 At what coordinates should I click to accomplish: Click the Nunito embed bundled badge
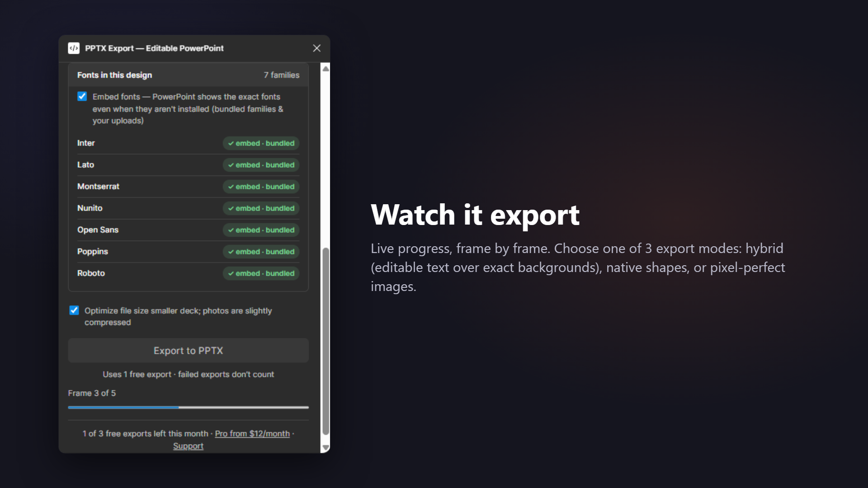click(261, 208)
